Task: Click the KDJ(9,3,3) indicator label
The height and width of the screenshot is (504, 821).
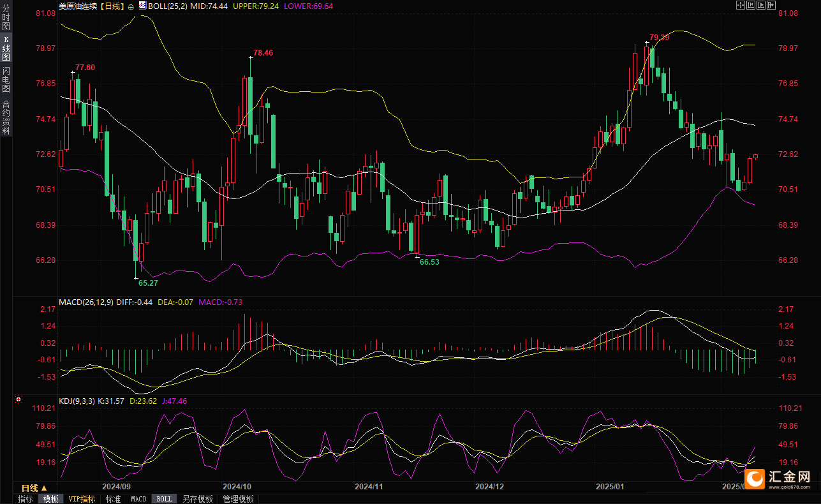Action: pos(77,401)
